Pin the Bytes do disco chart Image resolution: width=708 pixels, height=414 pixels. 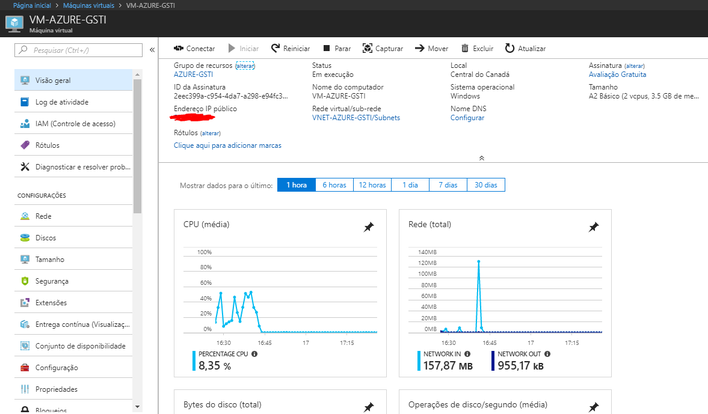point(369,407)
